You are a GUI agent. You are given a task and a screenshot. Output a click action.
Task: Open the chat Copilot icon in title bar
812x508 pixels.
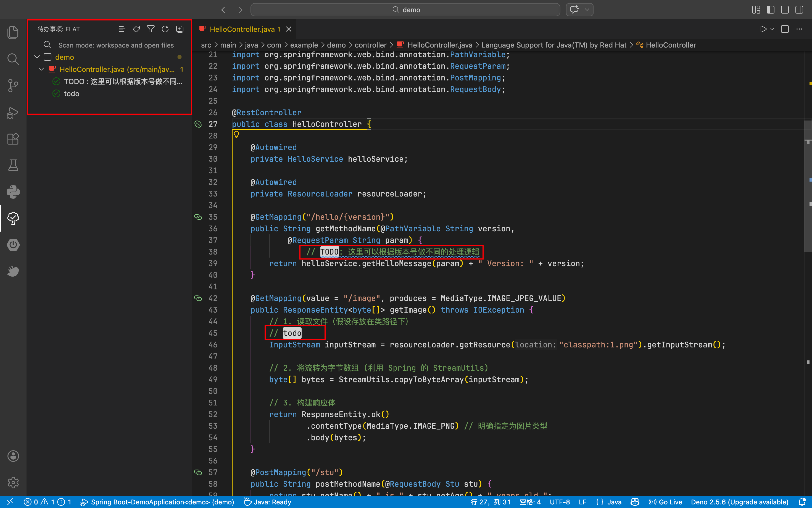point(574,10)
